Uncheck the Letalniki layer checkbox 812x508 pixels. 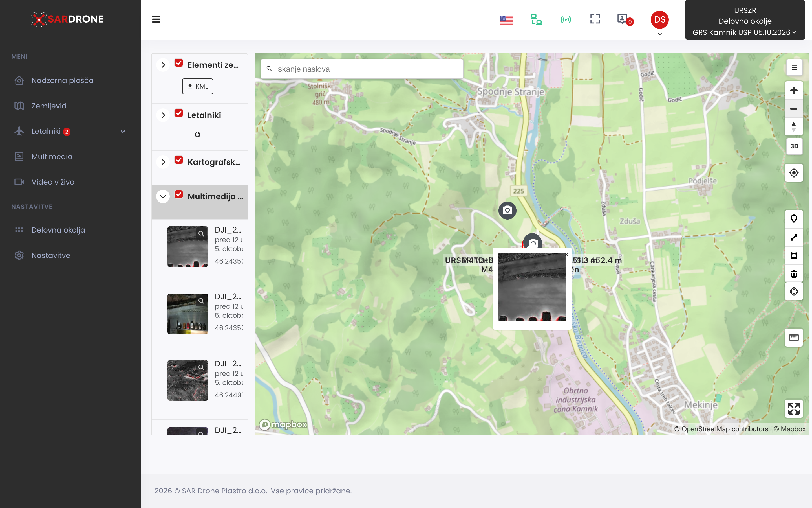(179, 113)
